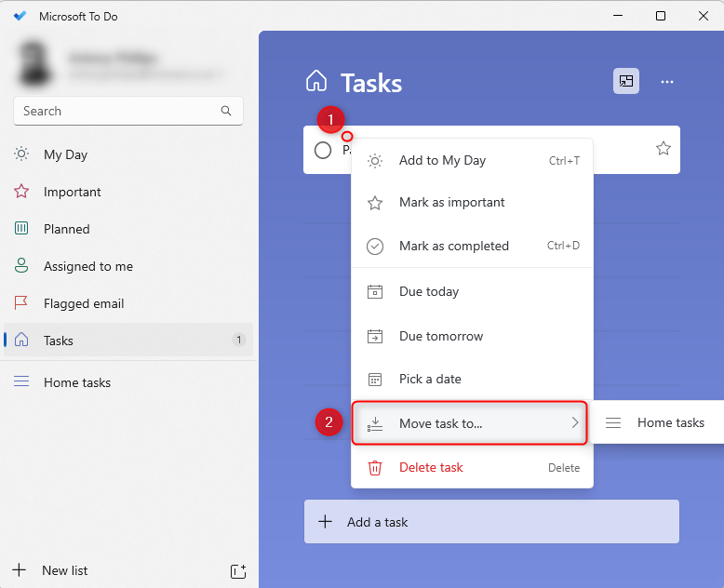Select Home tasks in the move submenu
Screen dimensions: 724x588
click(x=670, y=422)
